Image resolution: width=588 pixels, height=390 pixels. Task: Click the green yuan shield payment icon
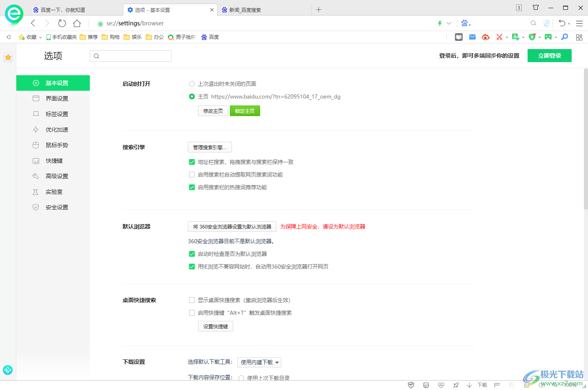pyautogui.click(x=532, y=37)
